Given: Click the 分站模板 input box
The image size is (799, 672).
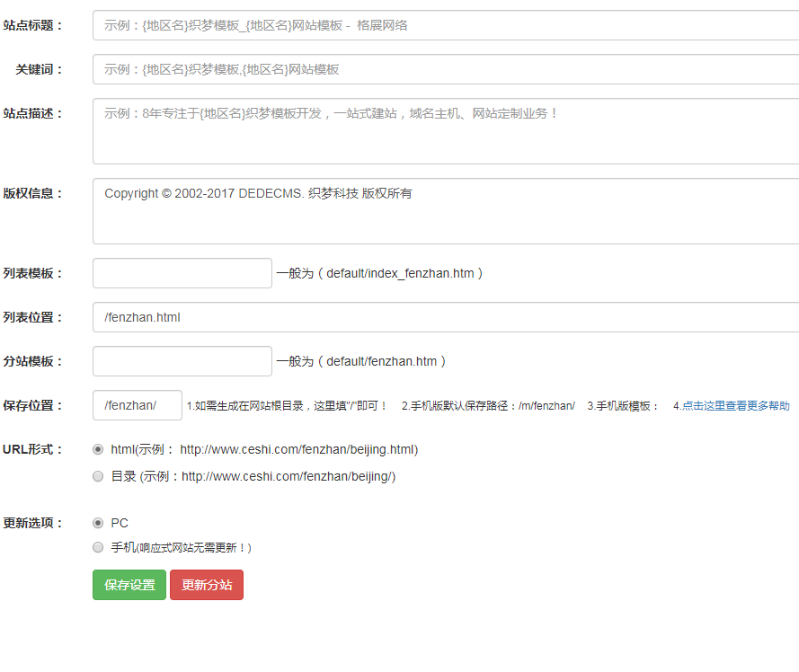Looking at the screenshot, I should [182, 361].
